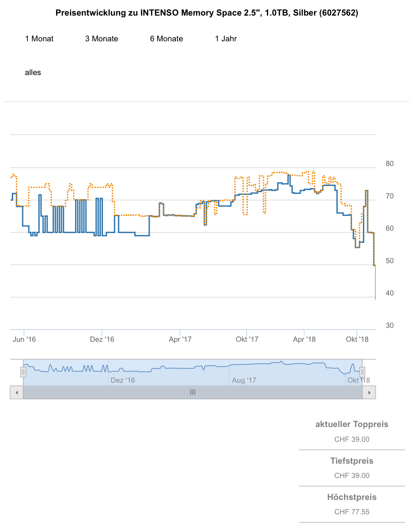Screen dimensions: 414x532
Task: Click the 80 y-axis price label
Action: tap(390, 164)
